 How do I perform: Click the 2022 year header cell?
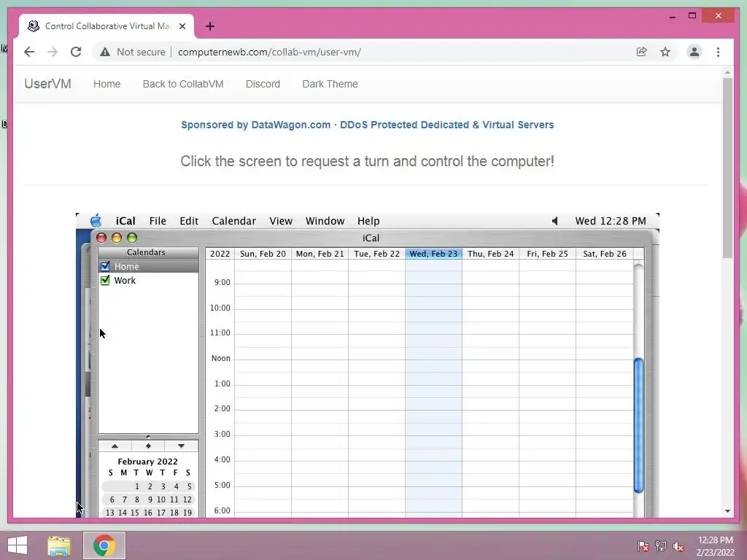coord(220,254)
